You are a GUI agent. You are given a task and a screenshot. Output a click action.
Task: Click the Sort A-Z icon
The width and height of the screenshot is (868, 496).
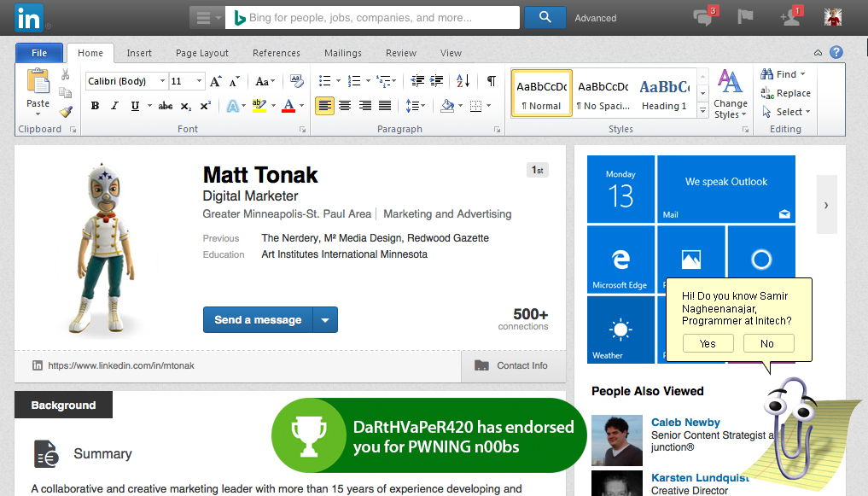(463, 81)
